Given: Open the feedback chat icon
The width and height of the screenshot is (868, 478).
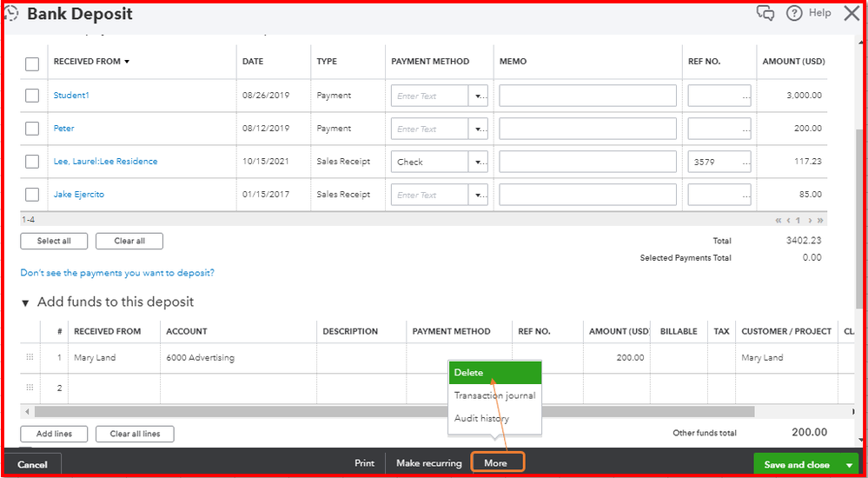Looking at the screenshot, I should pyautogui.click(x=765, y=13).
